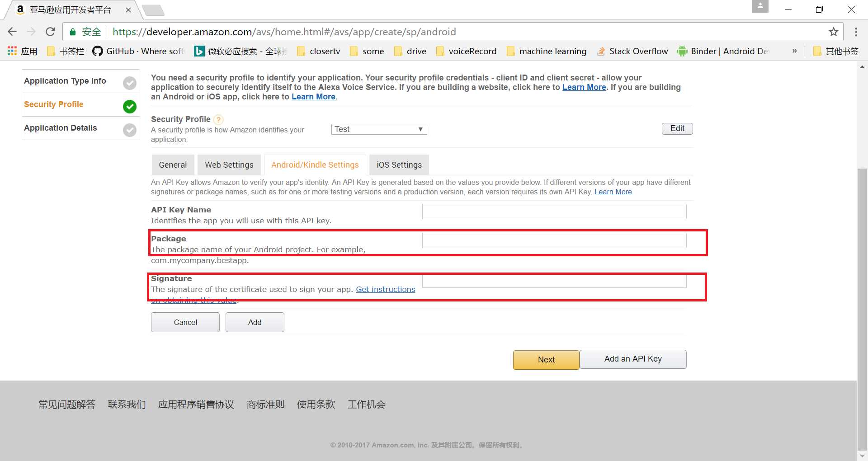This screenshot has width=868, height=461.
Task: Go back using the browser back arrow
Action: pos(12,32)
